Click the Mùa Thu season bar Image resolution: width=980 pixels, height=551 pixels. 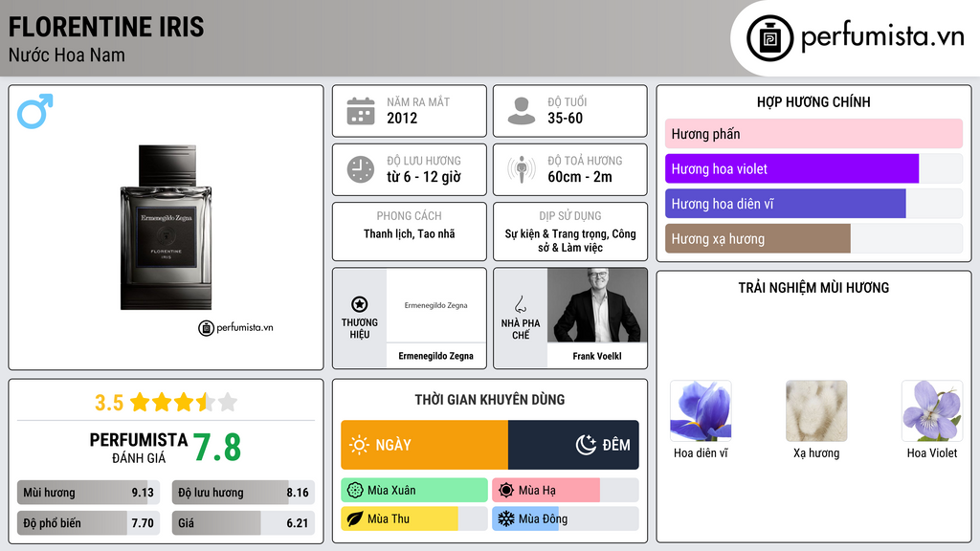click(x=414, y=518)
